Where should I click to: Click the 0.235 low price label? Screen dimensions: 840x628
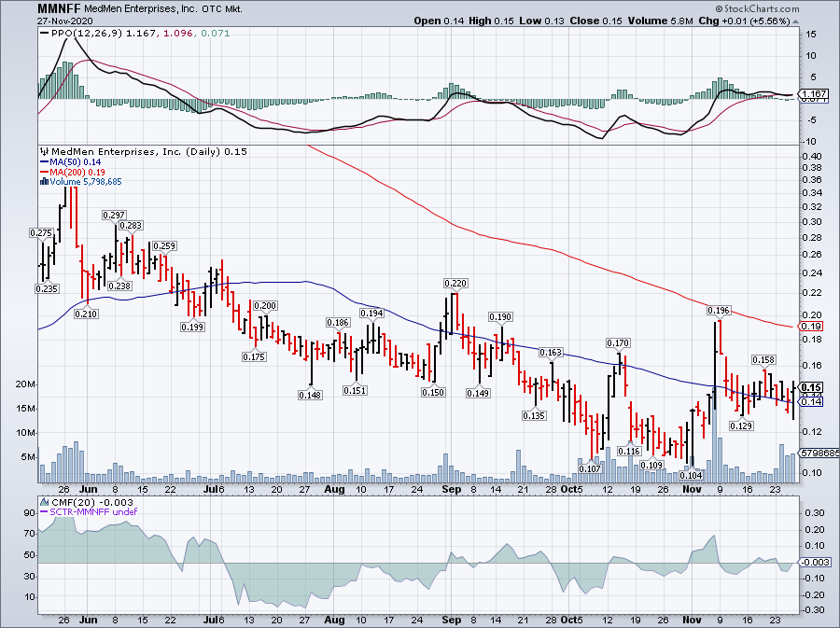tap(48, 288)
